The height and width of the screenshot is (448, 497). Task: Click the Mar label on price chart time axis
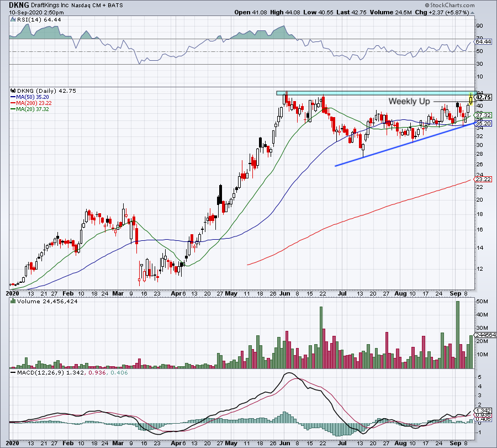118,293
